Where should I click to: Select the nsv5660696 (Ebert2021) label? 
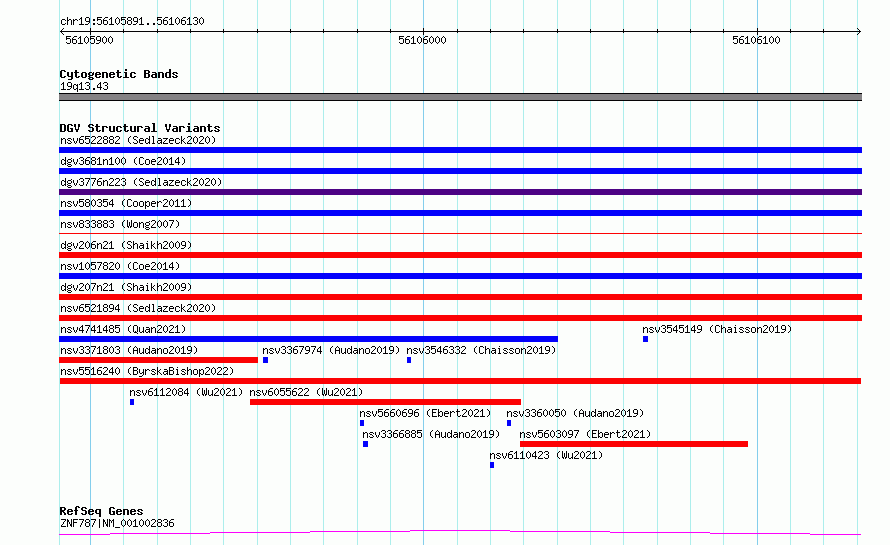click(425, 413)
